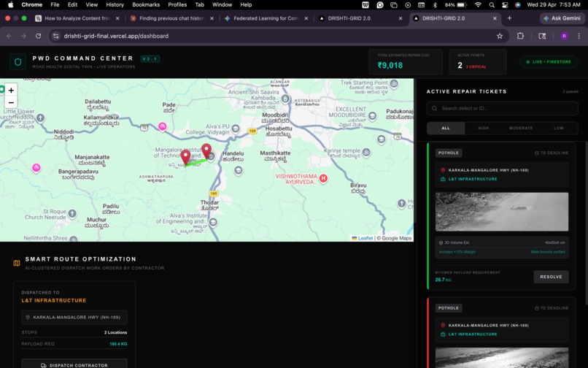Viewport: 588px width, 368px height.
Task: Click the second ticket pothole photo thumbnail
Action: point(502,358)
